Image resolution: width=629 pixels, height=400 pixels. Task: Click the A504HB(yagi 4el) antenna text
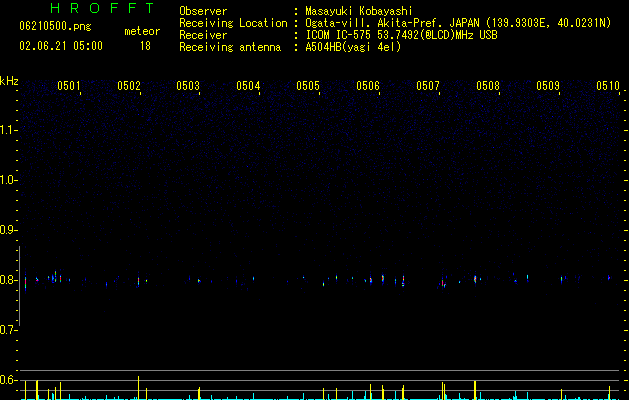[x=353, y=47]
